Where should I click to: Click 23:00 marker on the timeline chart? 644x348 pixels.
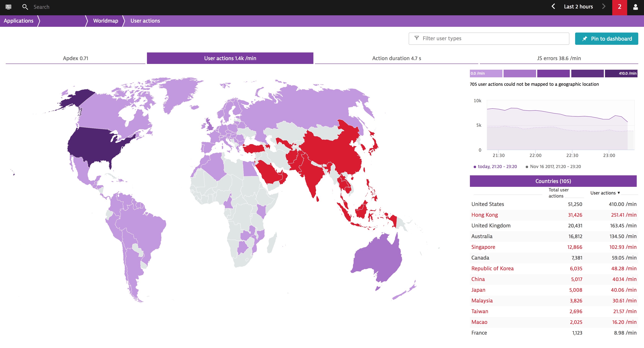pos(609,155)
